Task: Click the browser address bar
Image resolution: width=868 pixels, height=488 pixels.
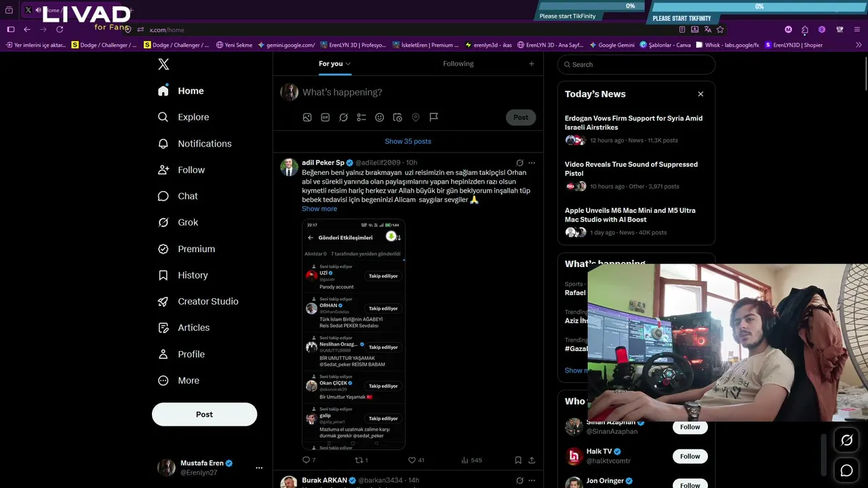Action: coord(407,30)
